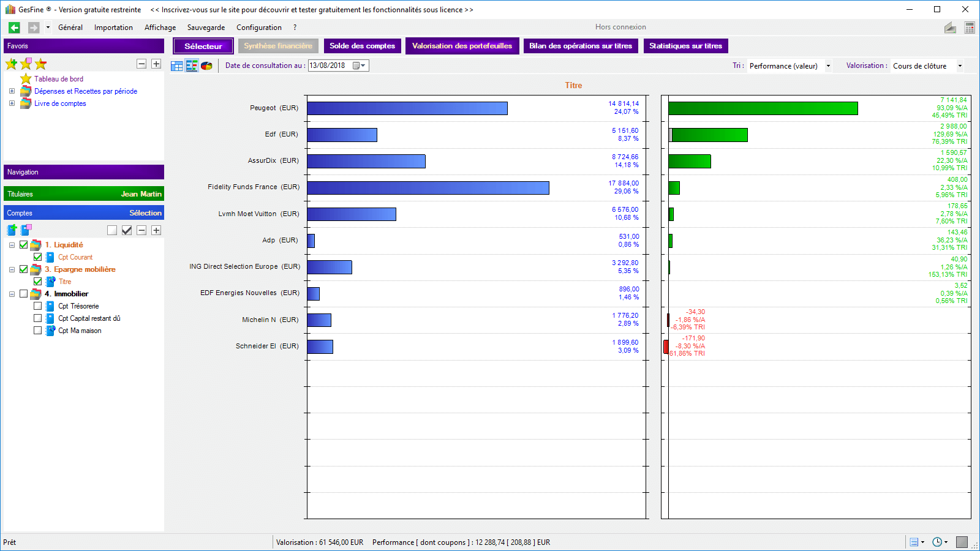
Task: Open Configuration menu
Action: click(259, 28)
